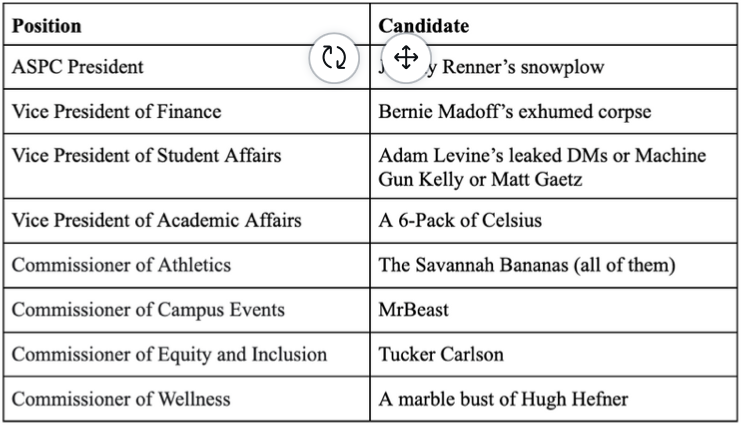Click the circular rotate arrows icon
This screenshot has height=426, width=742.
coord(334,58)
